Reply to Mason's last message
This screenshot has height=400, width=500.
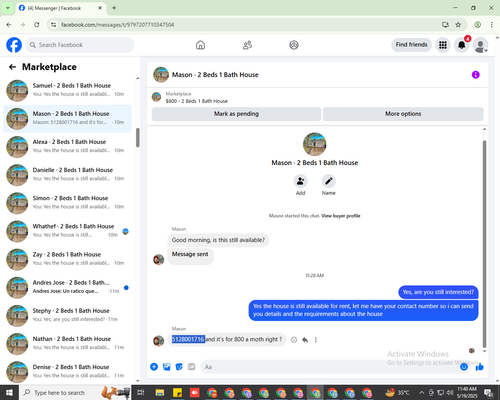pos(305,340)
